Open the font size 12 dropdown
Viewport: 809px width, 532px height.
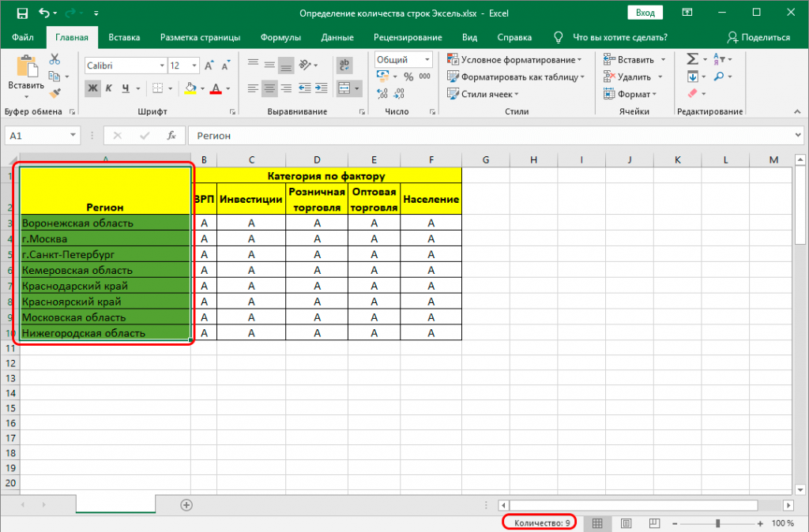pos(194,66)
